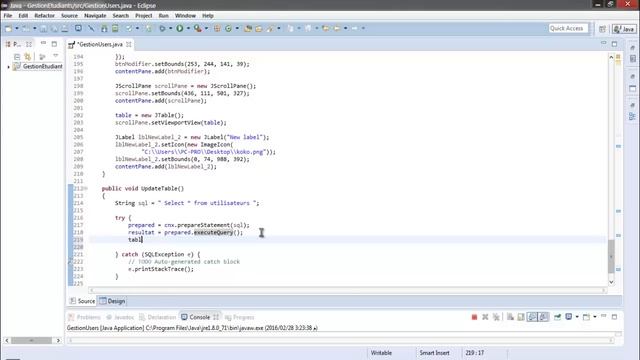Open the New Java Class dropdown arrow
Viewport: 640px width, 360px height.
click(x=237, y=29)
